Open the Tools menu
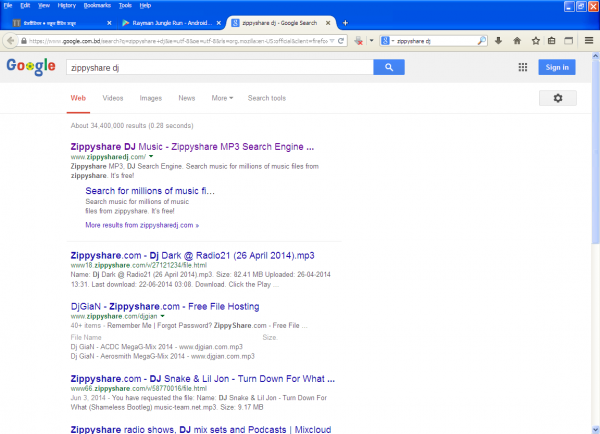 (x=125, y=5)
